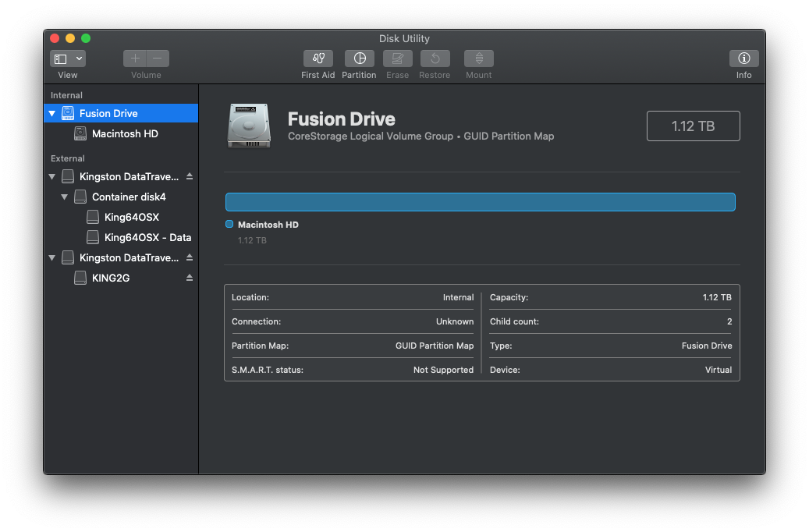This screenshot has height=532, width=809.
Task: Collapse Container disk4
Action: pyautogui.click(x=65, y=197)
